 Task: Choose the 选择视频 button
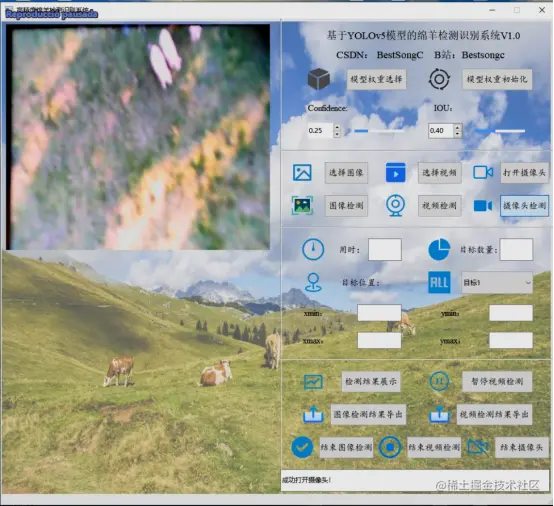(x=440, y=173)
